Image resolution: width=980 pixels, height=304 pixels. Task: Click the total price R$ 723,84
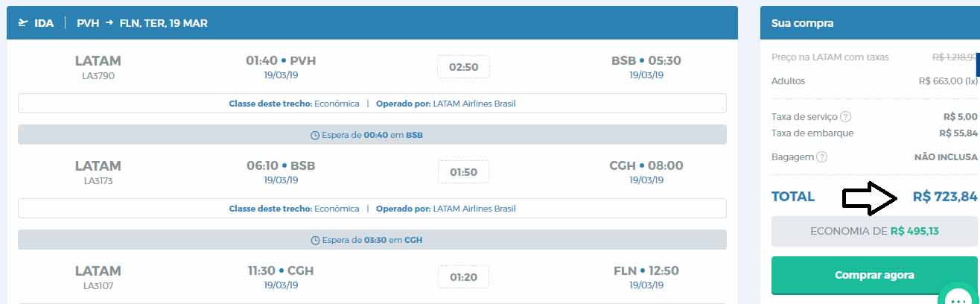pos(944,197)
